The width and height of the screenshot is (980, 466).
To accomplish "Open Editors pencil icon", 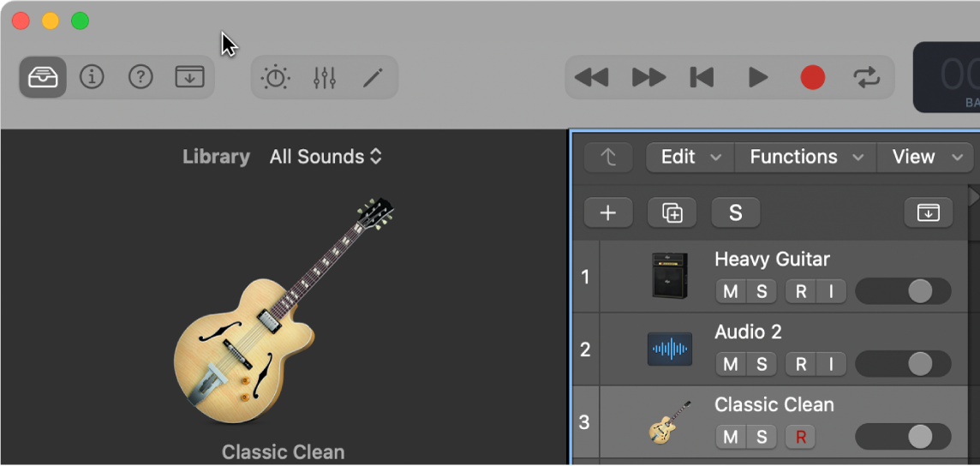I will tap(373, 77).
